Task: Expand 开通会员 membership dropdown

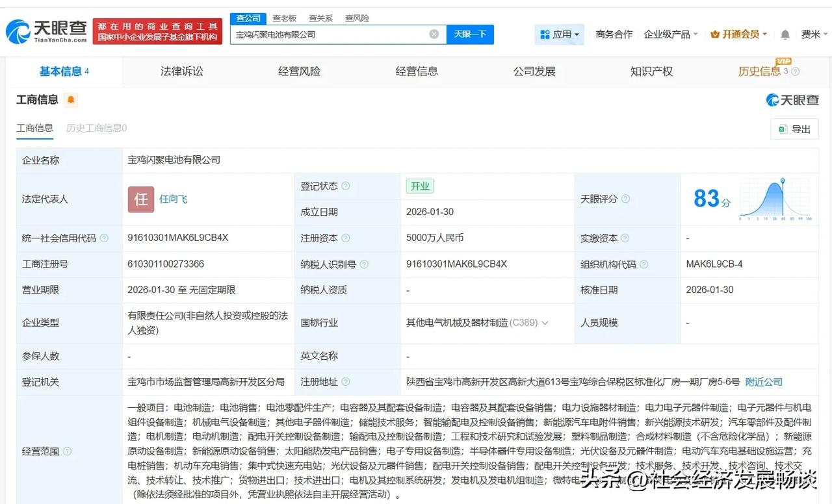Action: click(x=739, y=34)
